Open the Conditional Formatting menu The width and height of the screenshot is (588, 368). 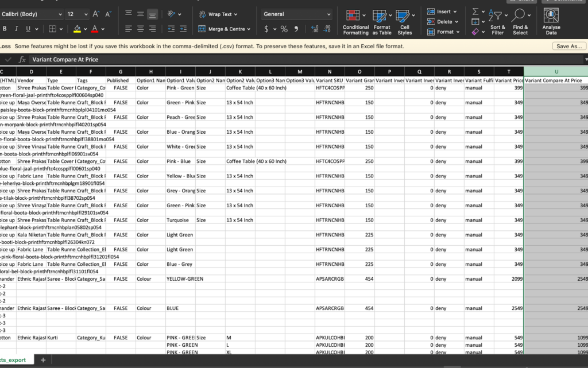(x=355, y=22)
